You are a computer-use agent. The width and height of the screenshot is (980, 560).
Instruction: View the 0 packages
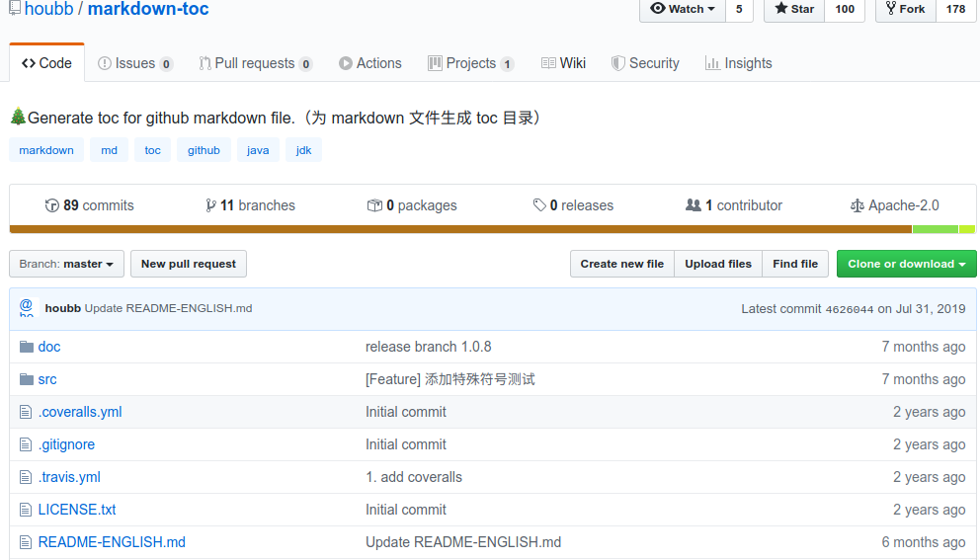tap(412, 205)
